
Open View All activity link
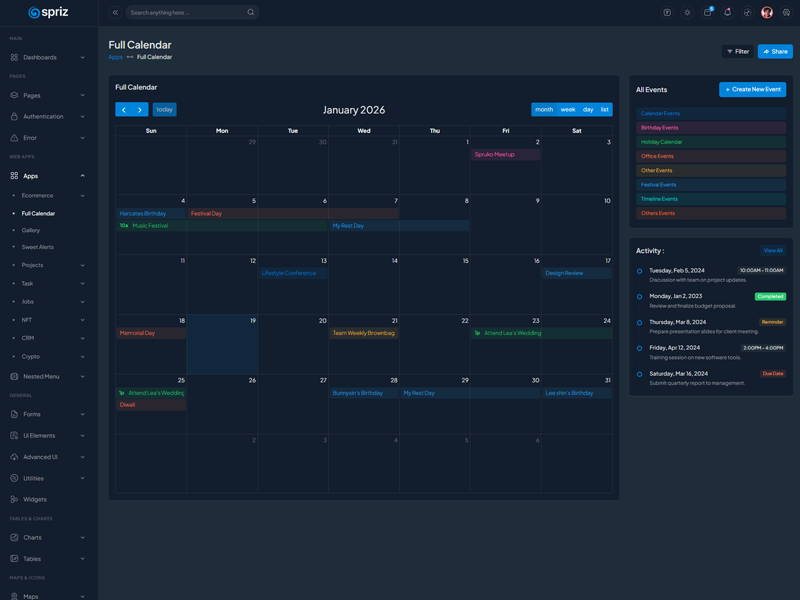point(773,251)
